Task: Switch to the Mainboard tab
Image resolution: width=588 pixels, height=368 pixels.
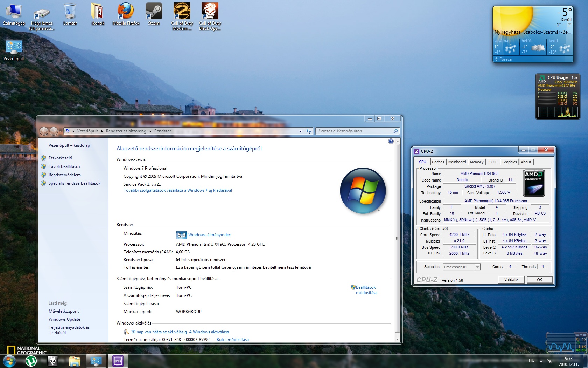Action: [457, 162]
